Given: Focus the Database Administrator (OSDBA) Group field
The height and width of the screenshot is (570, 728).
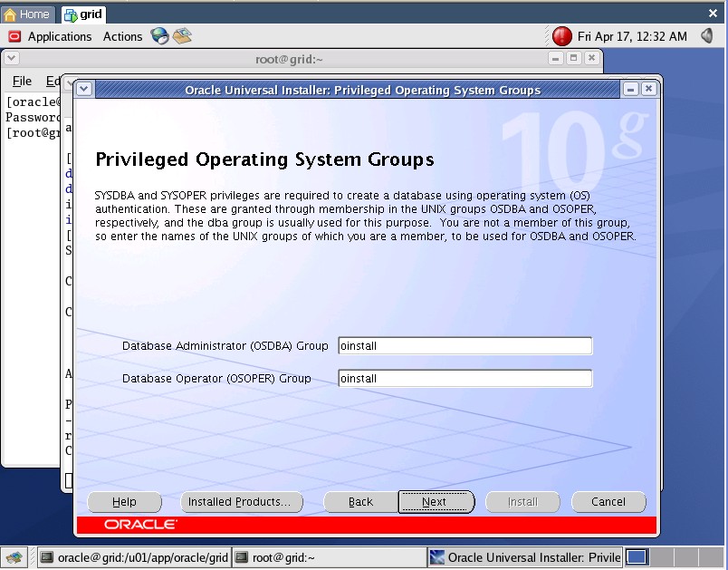Looking at the screenshot, I should click(x=465, y=346).
